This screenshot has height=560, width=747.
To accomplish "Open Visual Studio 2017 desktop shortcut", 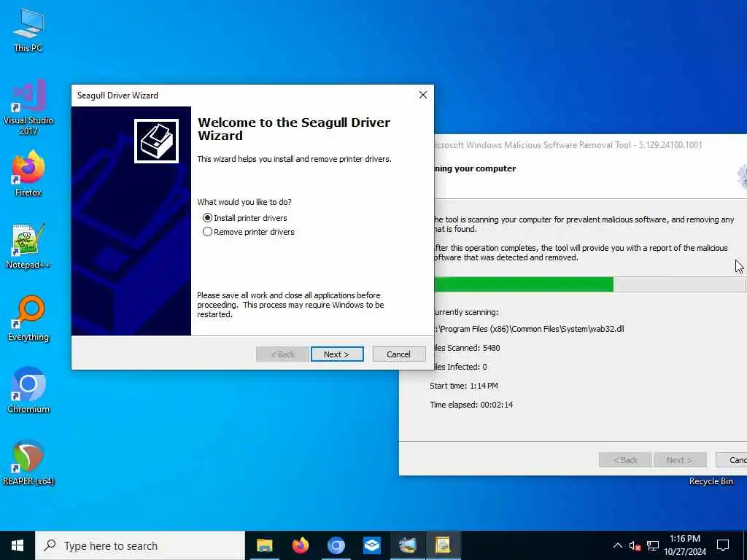I will click(x=28, y=106).
